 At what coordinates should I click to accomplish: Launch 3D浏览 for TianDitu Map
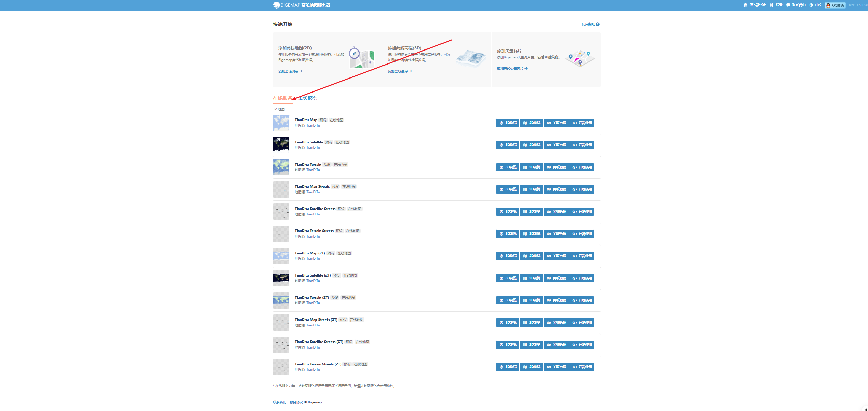(x=508, y=123)
